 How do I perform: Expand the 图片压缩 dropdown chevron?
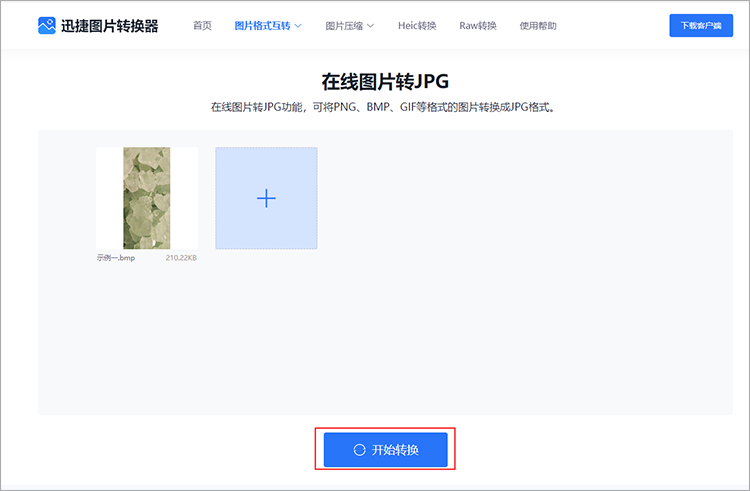coord(370,26)
